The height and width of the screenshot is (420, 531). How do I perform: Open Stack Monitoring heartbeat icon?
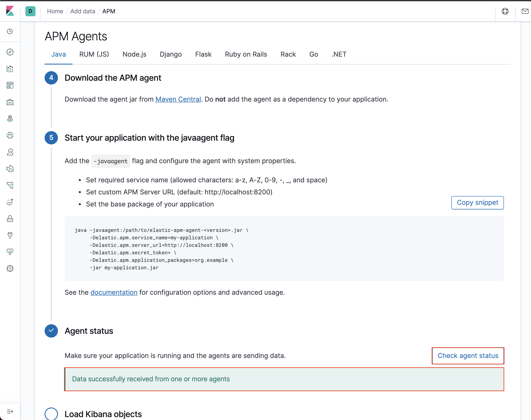point(10,252)
